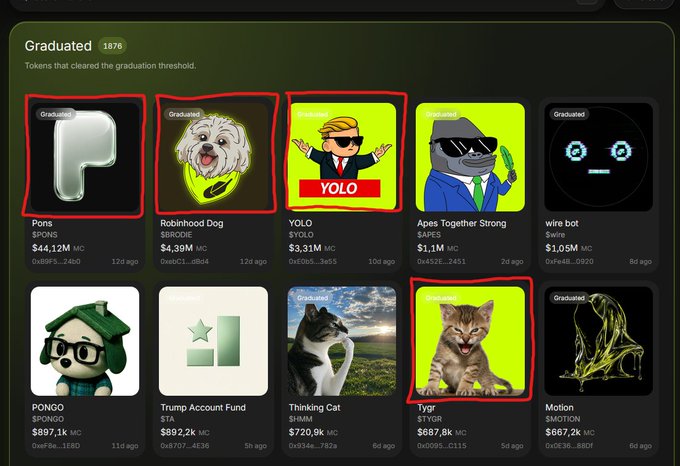680x466 pixels.
Task: Click the $897,1k market cap value
Action: click(49, 433)
